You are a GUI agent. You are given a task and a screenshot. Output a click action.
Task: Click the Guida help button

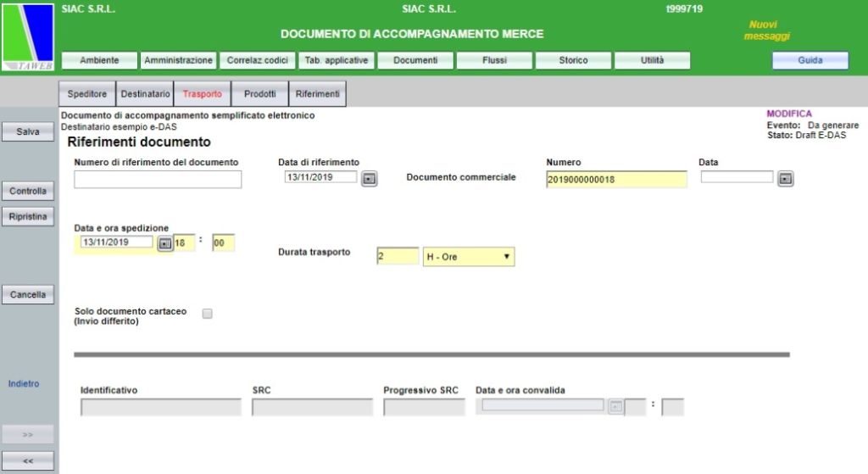click(x=810, y=60)
